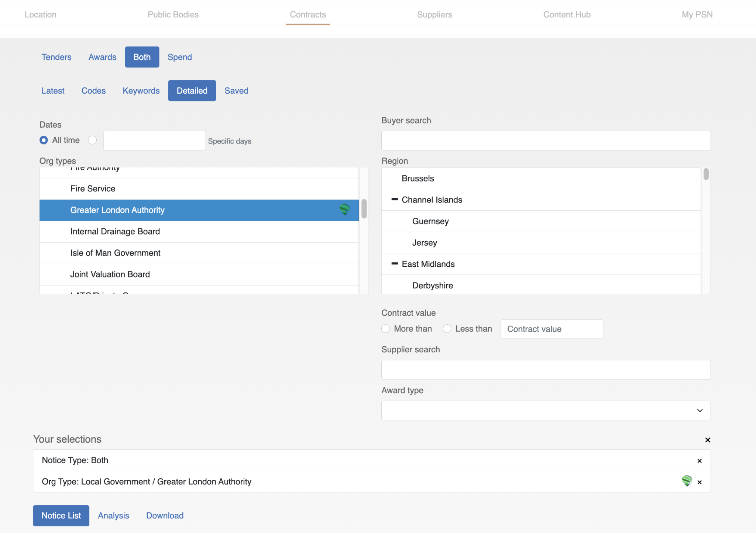
Task: Switch notice type to Awards
Action: pyautogui.click(x=102, y=57)
